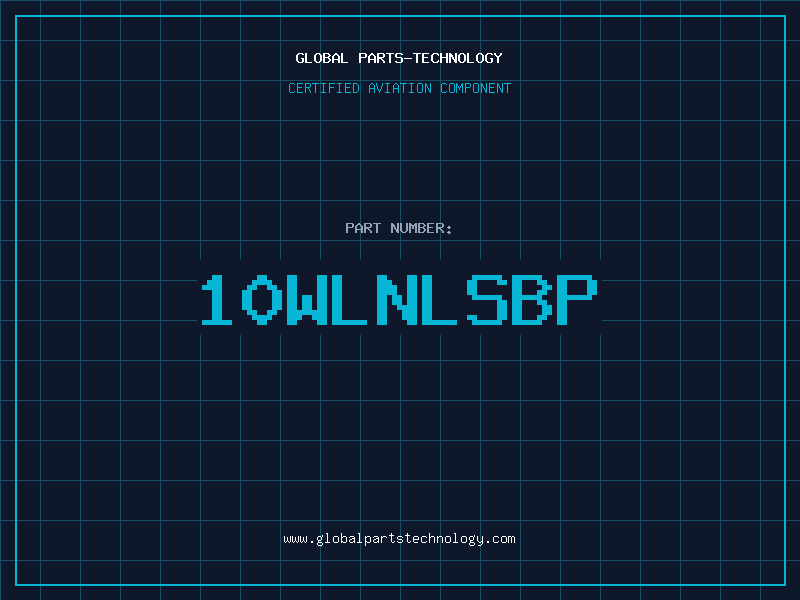This screenshot has height=600, width=800.
Task: Click the word GLOBAL in the heading
Action: click(322, 58)
